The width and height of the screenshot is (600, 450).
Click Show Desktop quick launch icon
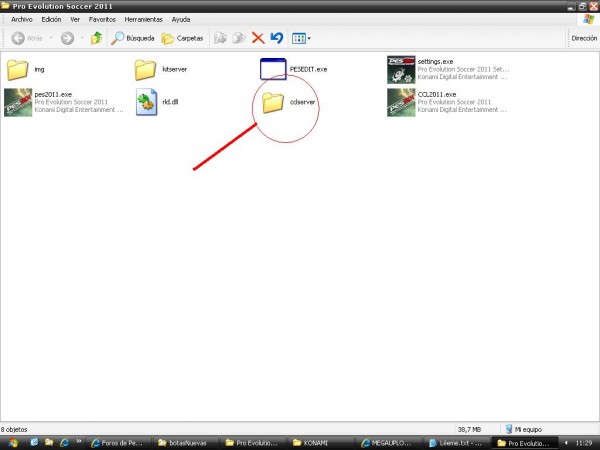coord(34,442)
